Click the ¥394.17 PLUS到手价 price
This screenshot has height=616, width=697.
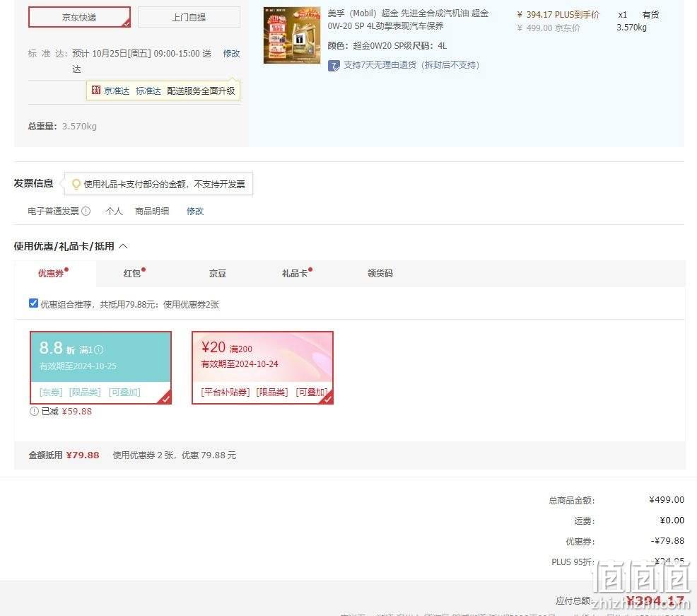(558, 15)
